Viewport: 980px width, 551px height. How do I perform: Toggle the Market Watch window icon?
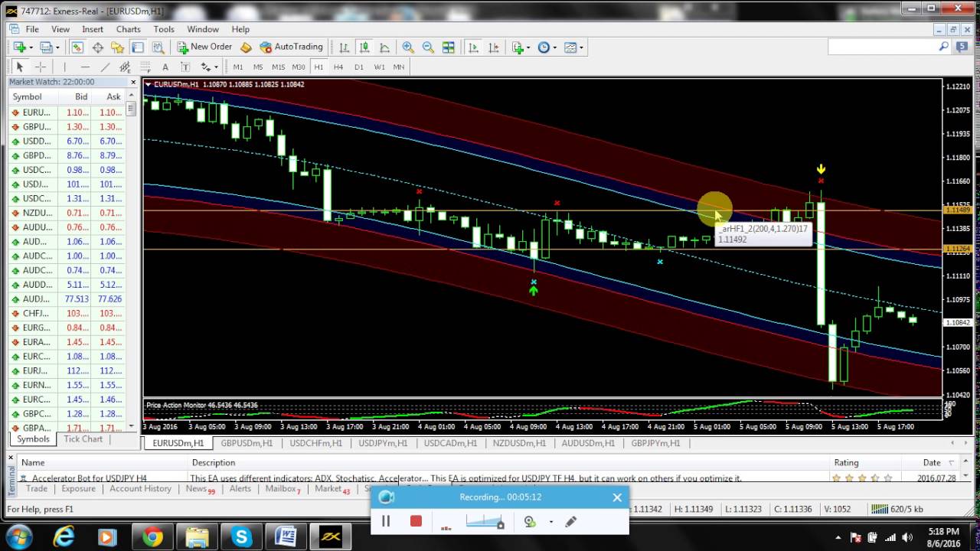coord(77,47)
